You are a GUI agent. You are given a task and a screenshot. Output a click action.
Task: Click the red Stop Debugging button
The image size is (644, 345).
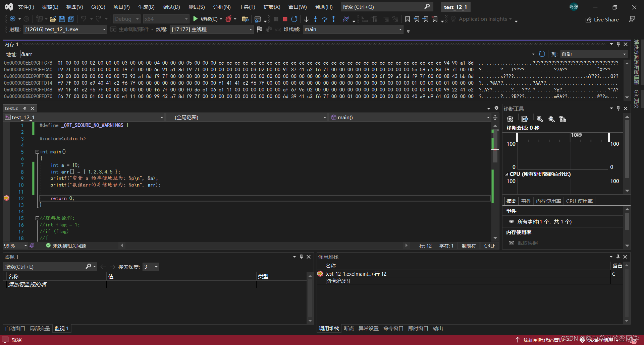pos(285,19)
